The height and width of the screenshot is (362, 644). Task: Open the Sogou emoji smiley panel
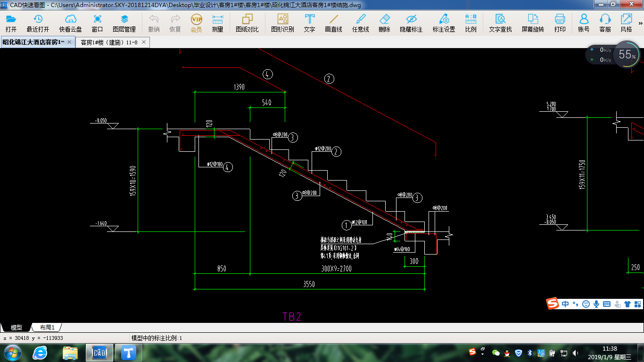coord(586,304)
